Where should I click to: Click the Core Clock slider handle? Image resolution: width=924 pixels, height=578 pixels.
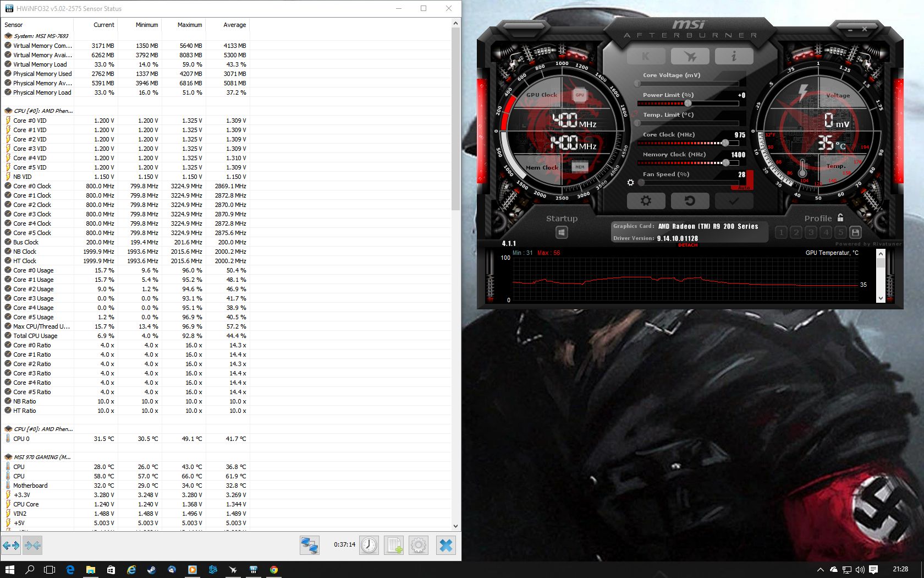[x=725, y=143]
